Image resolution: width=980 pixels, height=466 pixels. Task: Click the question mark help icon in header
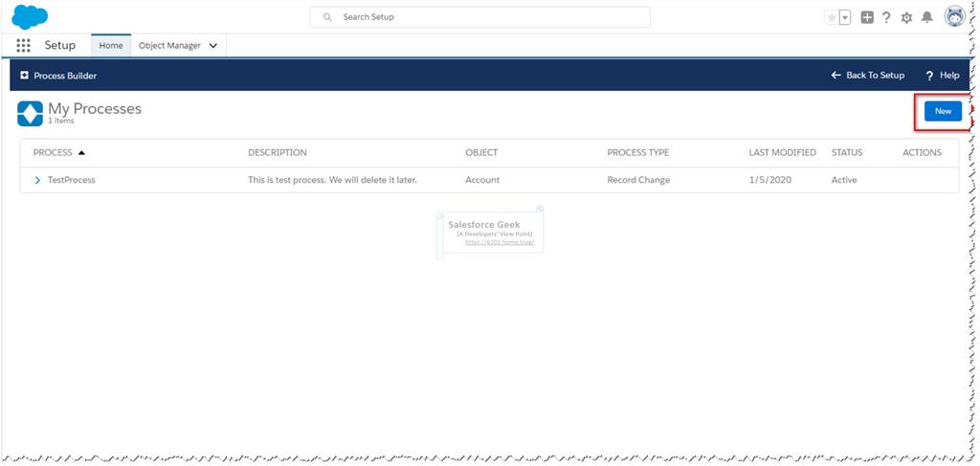pyautogui.click(x=886, y=17)
